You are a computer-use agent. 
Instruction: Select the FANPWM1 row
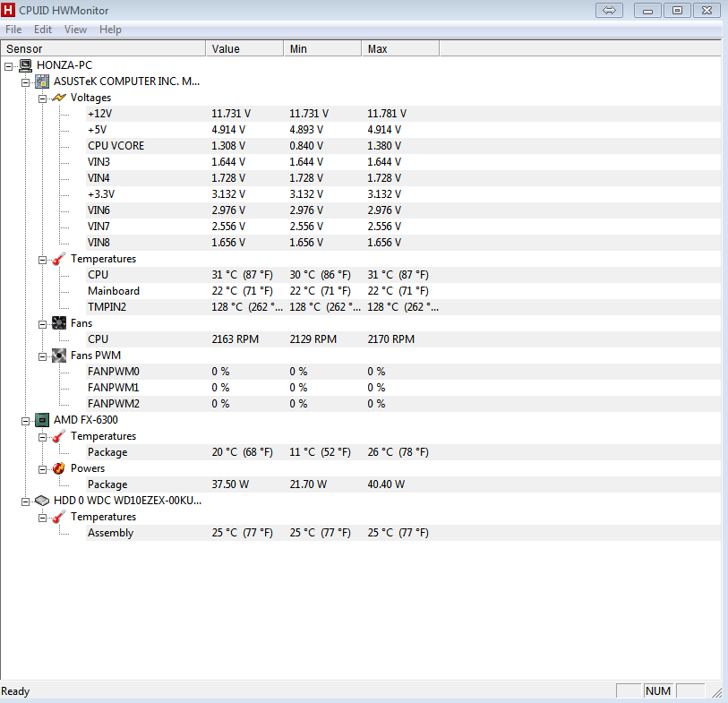[403, 388]
